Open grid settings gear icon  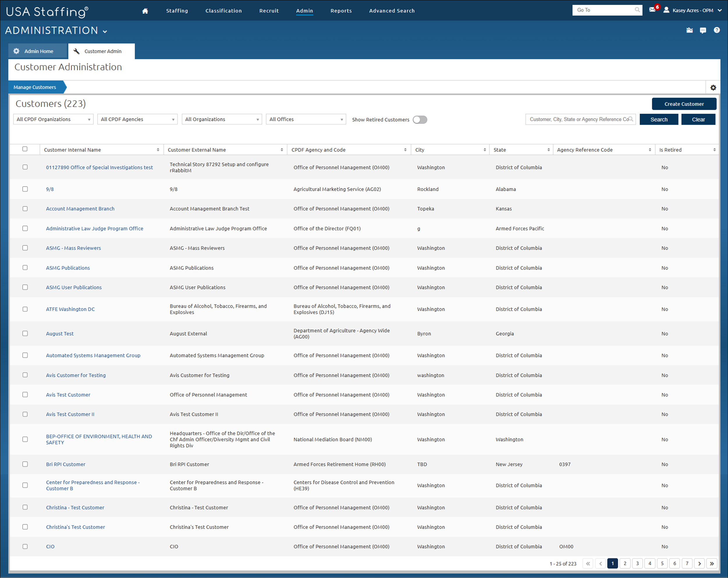point(713,88)
